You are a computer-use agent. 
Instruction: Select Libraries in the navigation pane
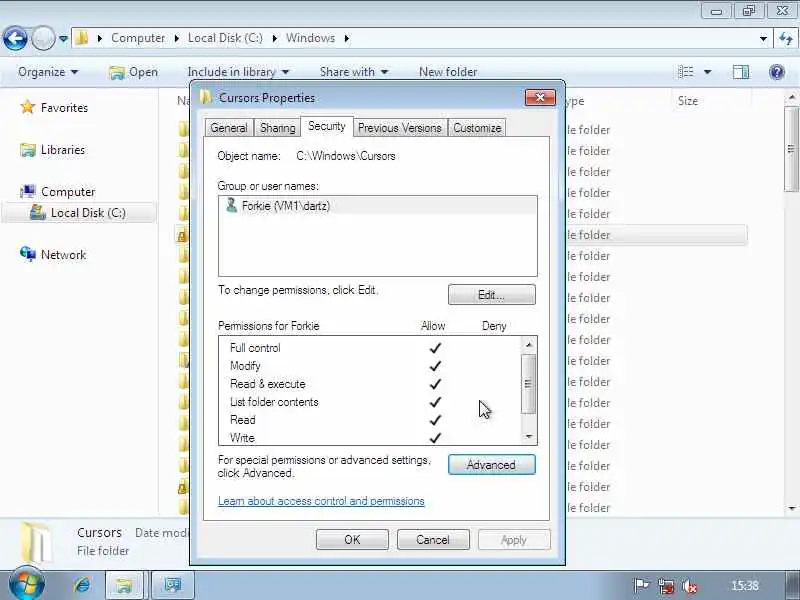(63, 150)
